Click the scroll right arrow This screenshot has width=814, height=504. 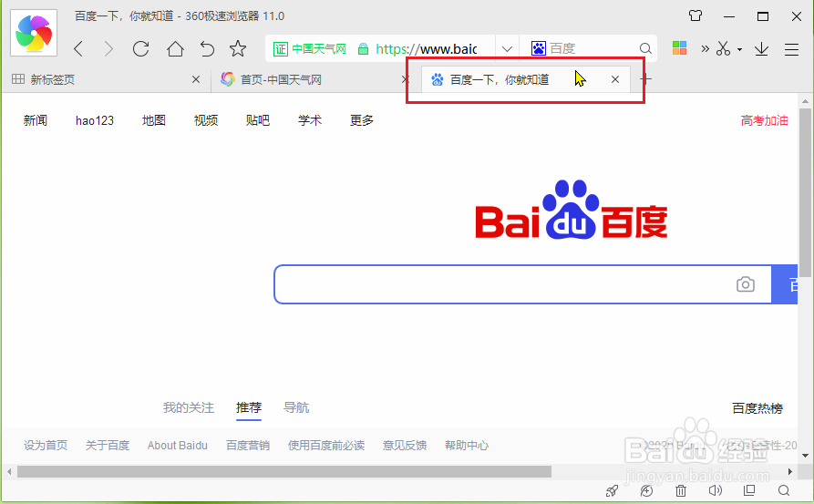point(790,471)
